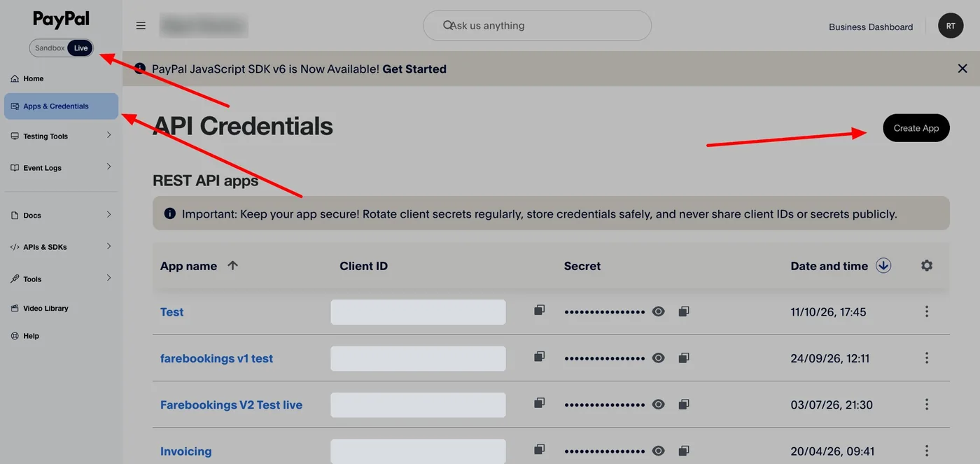
Task: Click the RT profile avatar
Action: point(951,26)
